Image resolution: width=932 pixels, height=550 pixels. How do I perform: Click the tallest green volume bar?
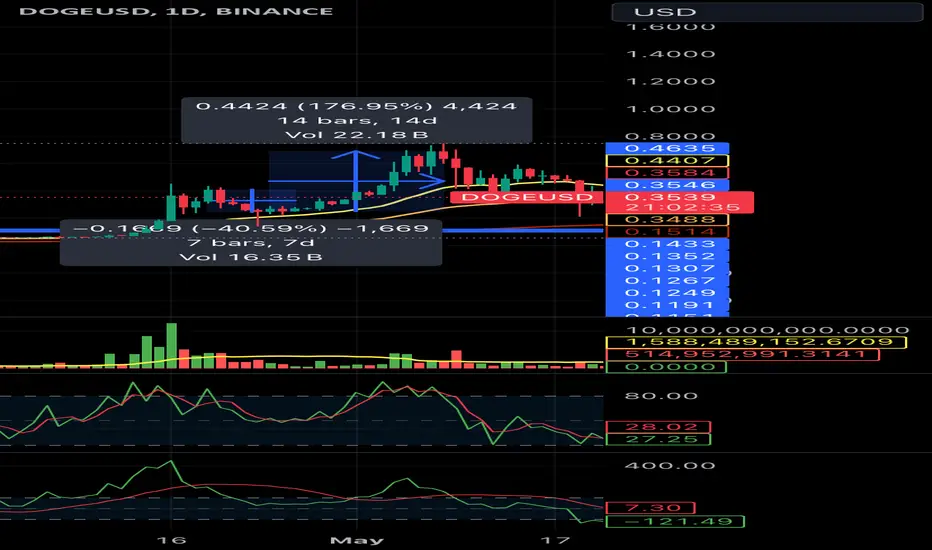tap(171, 345)
